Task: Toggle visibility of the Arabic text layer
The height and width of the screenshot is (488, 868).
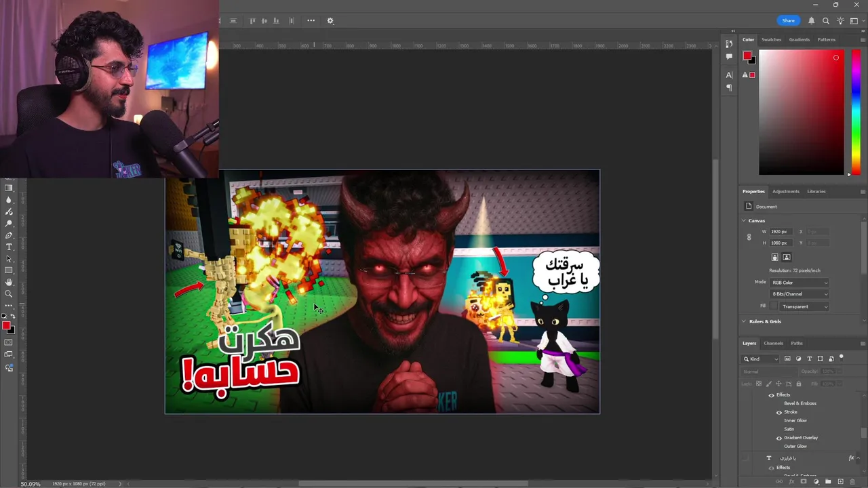Action: pos(745,458)
